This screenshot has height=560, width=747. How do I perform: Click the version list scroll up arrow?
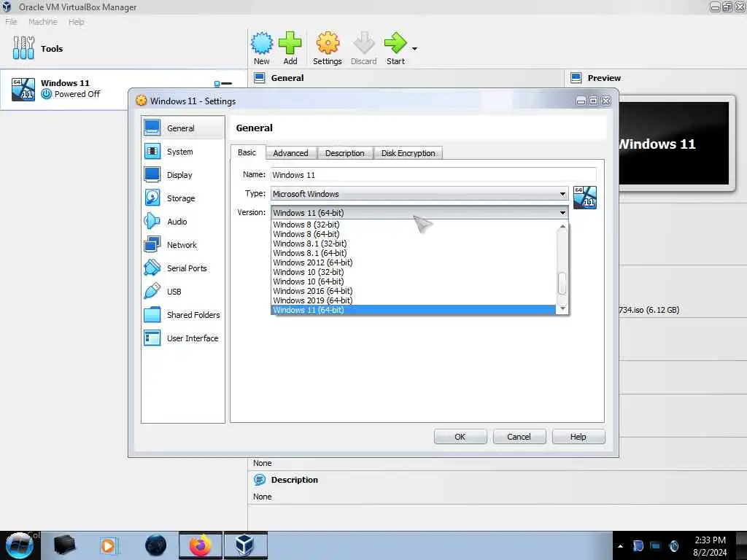pos(562,227)
